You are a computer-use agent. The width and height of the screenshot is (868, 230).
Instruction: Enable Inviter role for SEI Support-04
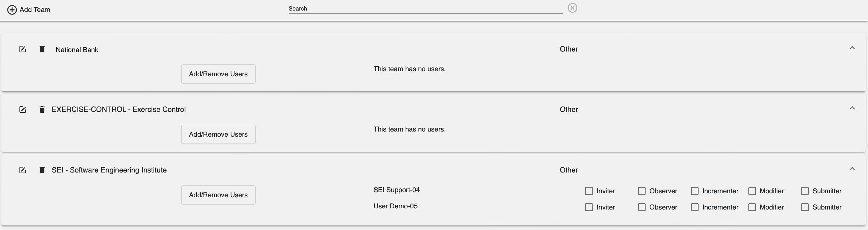(x=589, y=191)
